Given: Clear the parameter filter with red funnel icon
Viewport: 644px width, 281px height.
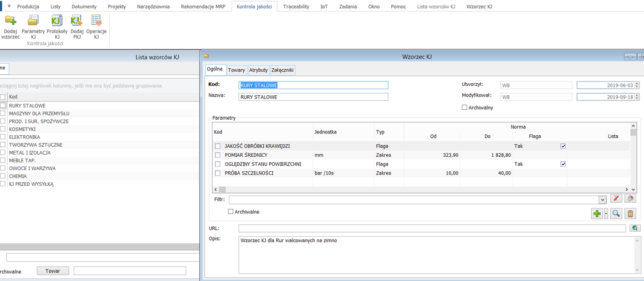Looking at the screenshot, I should point(616,199).
